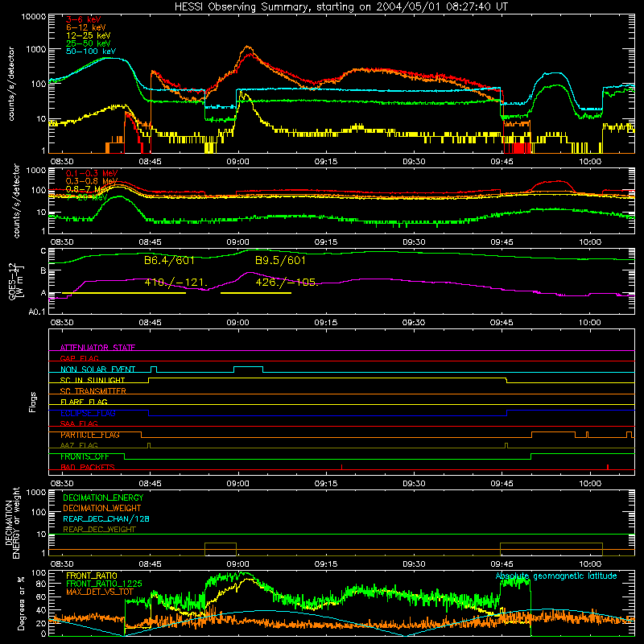Viewport: 644px width, 644px height.
Task: Select the SC_IN_SUNLIGHT flag label
Action: pos(93,380)
